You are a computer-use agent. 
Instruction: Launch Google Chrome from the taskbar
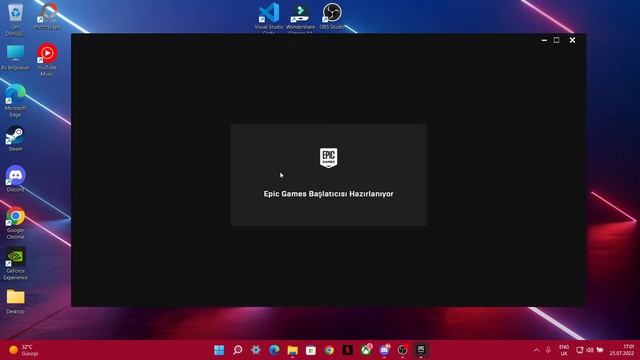tap(329, 350)
